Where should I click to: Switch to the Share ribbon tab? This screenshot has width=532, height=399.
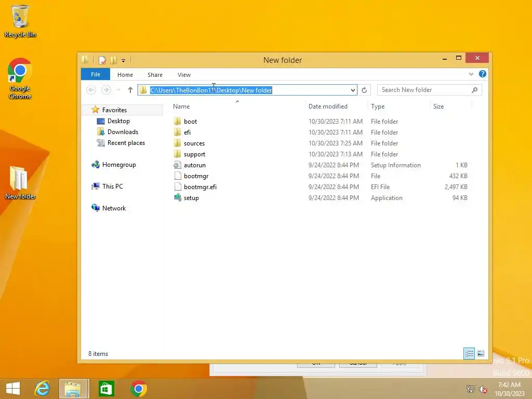click(x=155, y=75)
